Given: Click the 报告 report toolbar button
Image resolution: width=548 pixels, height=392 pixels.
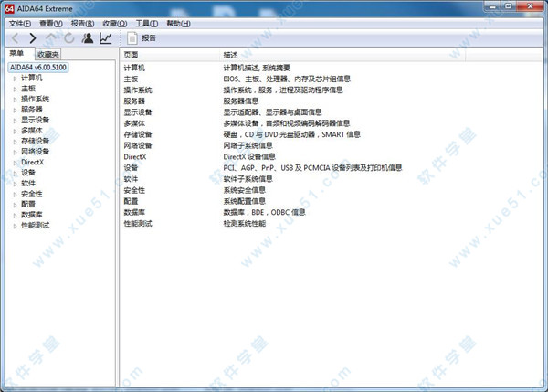Looking at the screenshot, I should (142, 37).
